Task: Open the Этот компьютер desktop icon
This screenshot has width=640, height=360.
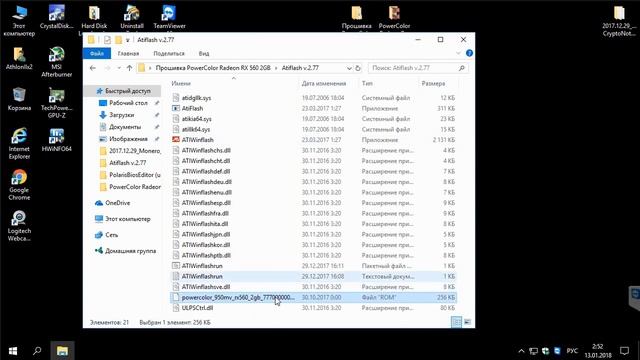Action: point(19,21)
